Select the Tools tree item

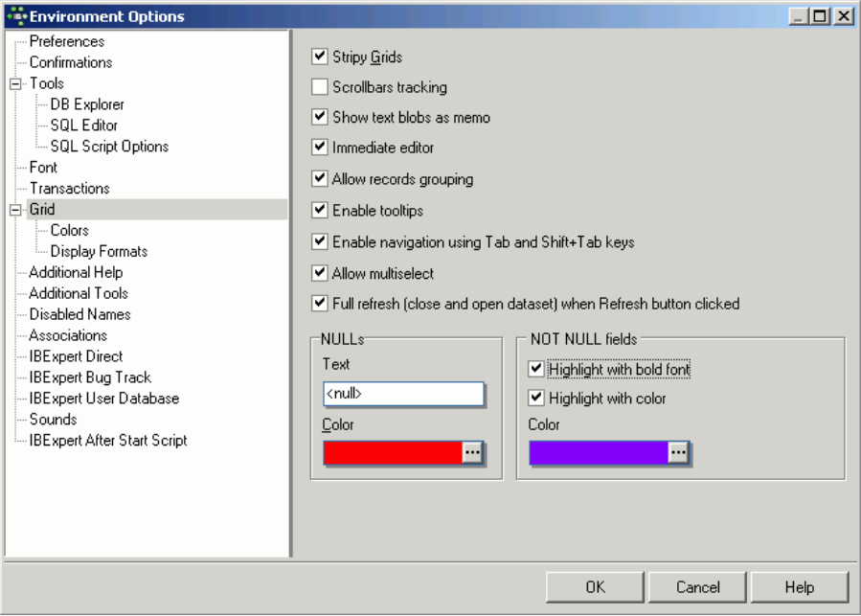(47, 83)
